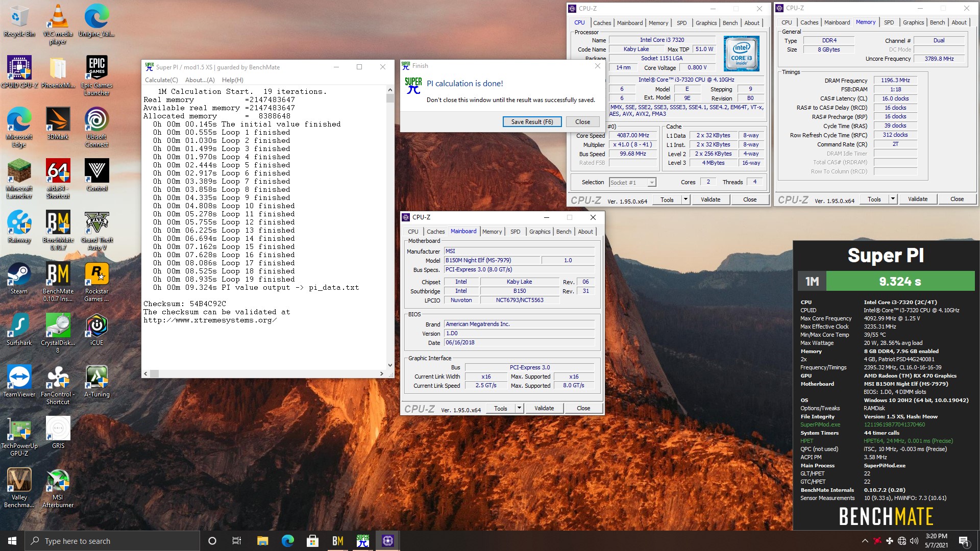Open Valley Benchmark desktop icon
Viewport: 980px width, 551px height.
tap(19, 488)
